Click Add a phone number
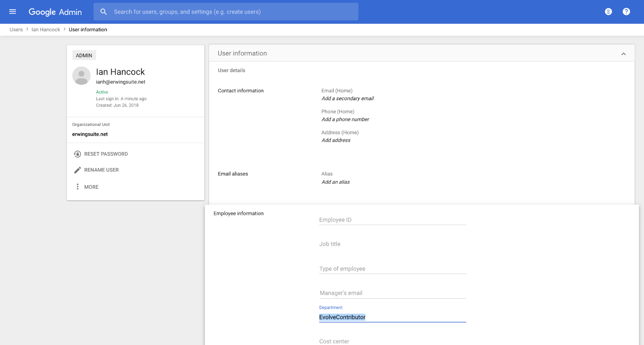This screenshot has height=345, width=644. click(345, 119)
